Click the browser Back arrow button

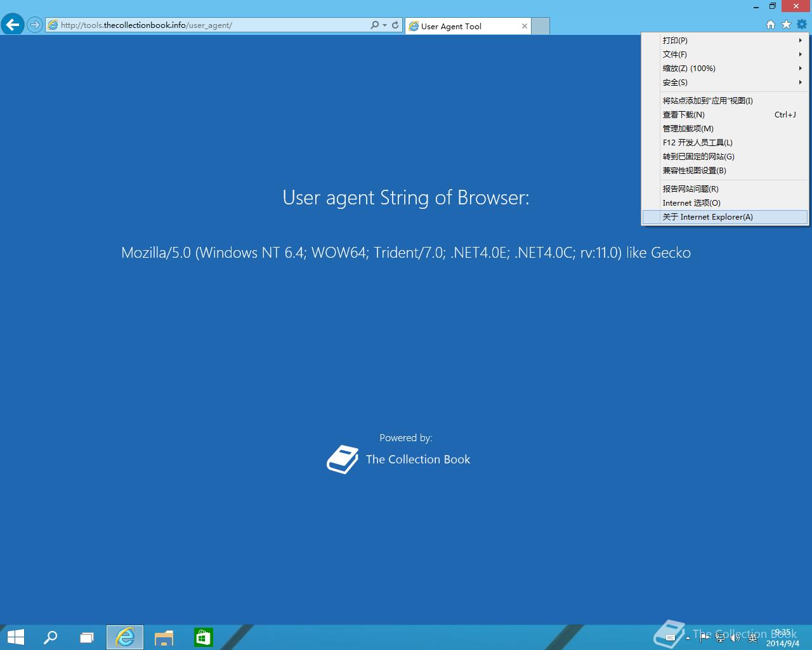pos(12,25)
